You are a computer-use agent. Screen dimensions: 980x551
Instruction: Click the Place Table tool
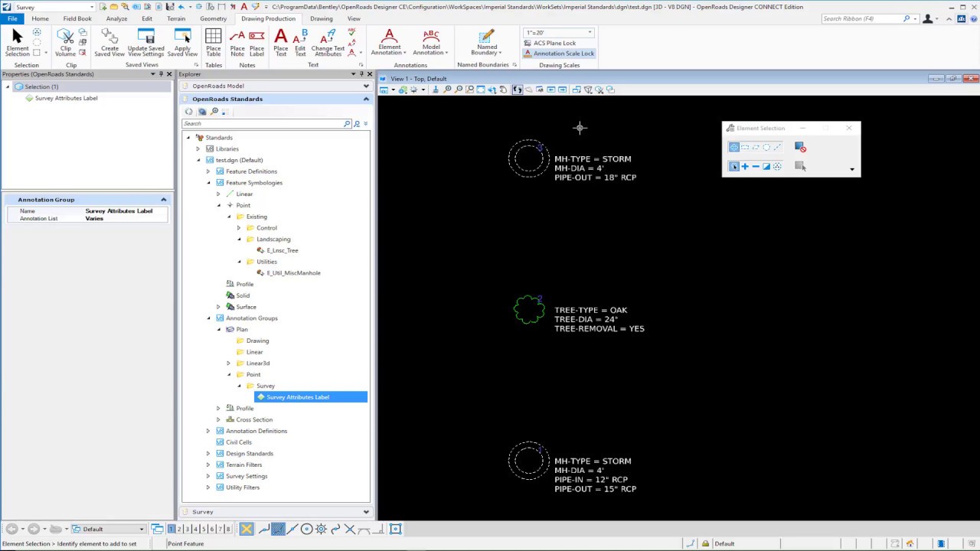214,43
